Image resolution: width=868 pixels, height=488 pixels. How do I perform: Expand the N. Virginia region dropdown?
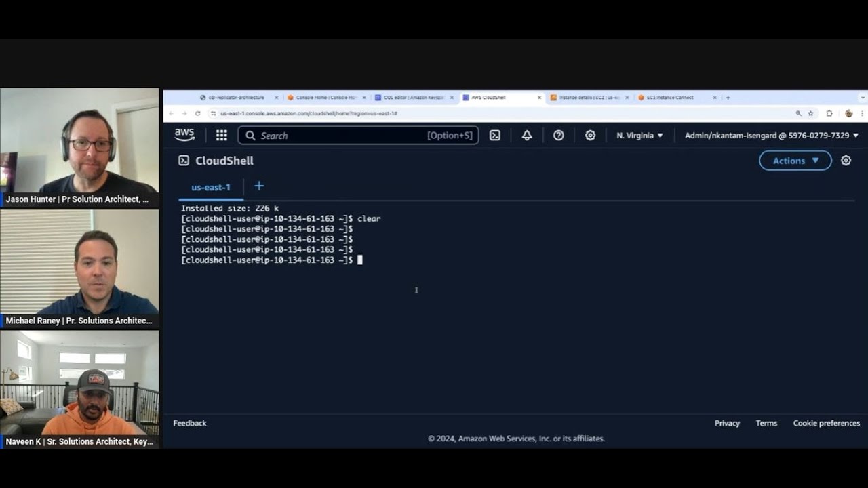tap(639, 136)
